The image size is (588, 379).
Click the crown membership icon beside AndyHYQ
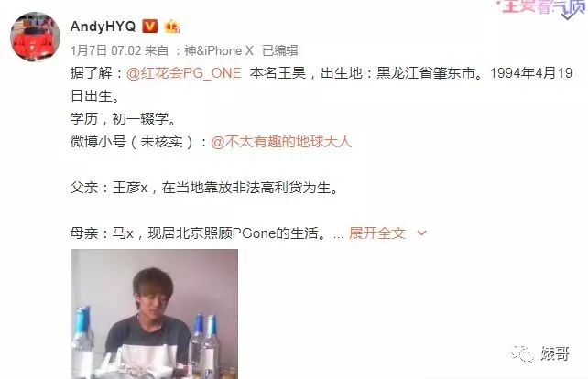point(172,27)
